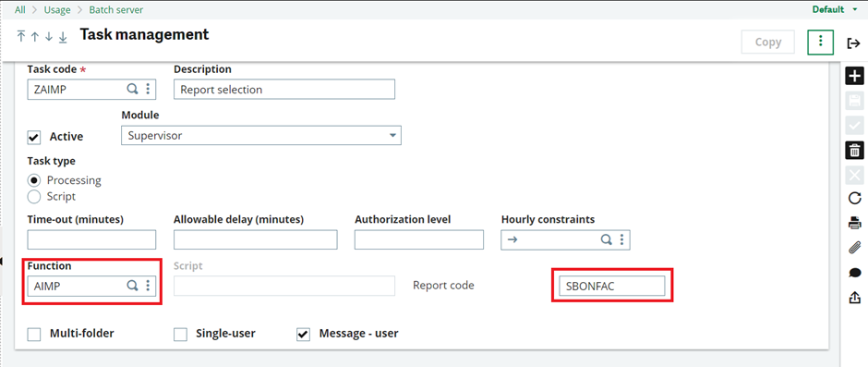868x367 pixels.
Task: Open comments via speech bubble icon
Action: coord(855,273)
